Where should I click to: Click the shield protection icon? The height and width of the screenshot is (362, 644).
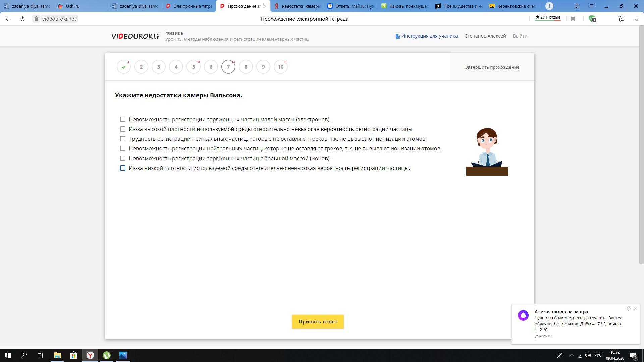point(592,19)
